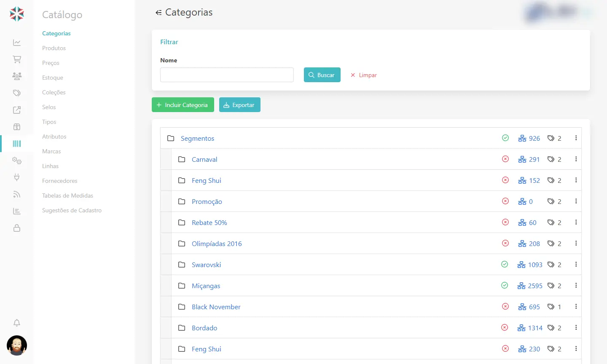
Task: Open the Fornecedores menu item
Action: point(59,180)
